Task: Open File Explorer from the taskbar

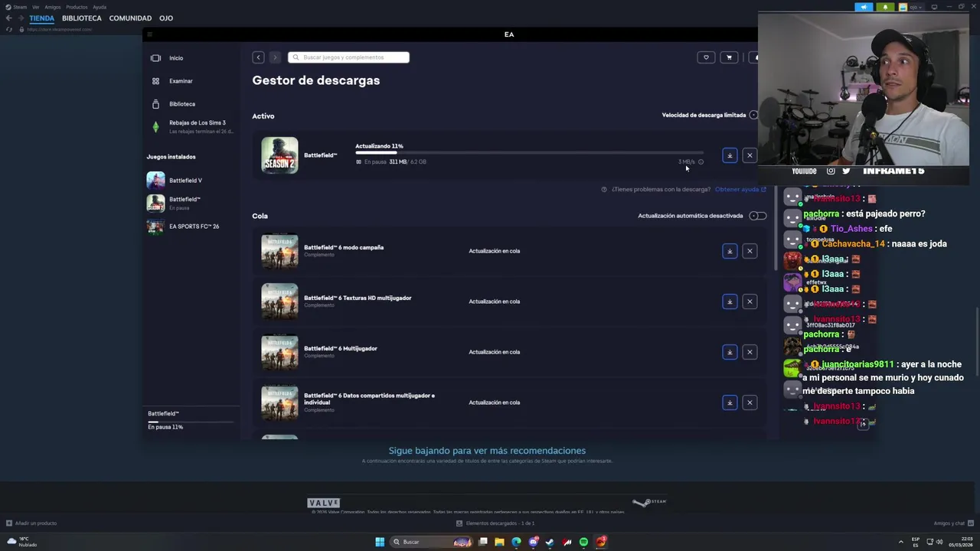Action: [x=499, y=542]
